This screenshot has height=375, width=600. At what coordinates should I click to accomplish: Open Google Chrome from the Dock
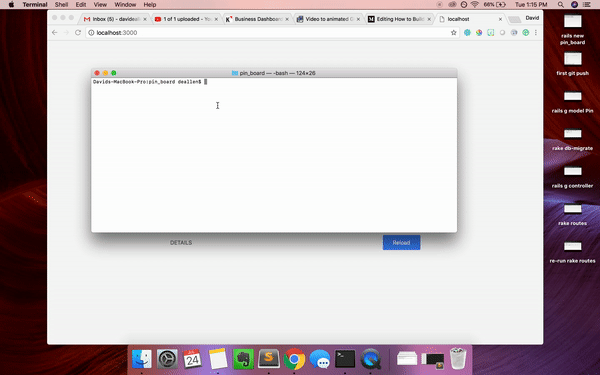click(x=294, y=359)
